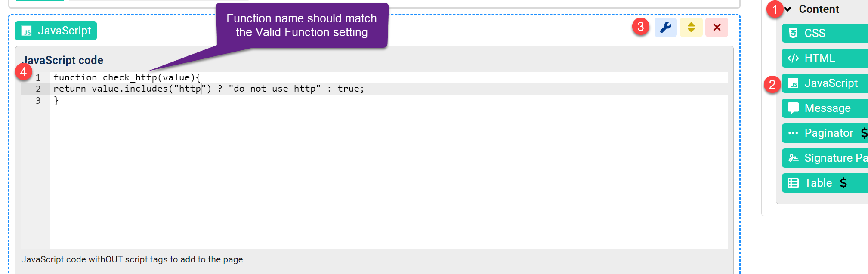Screen dimensions: 868x274
Task: Collapse the Content section chevron
Action: point(788,9)
